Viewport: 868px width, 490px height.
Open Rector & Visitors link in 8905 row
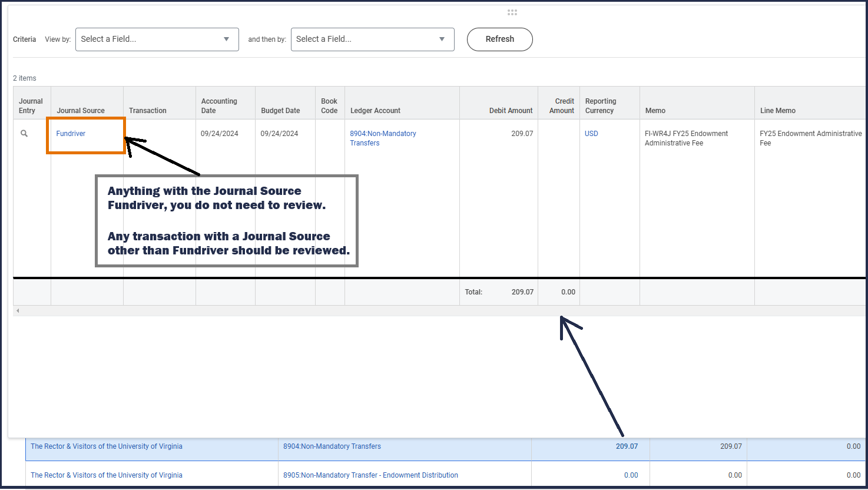pos(107,475)
